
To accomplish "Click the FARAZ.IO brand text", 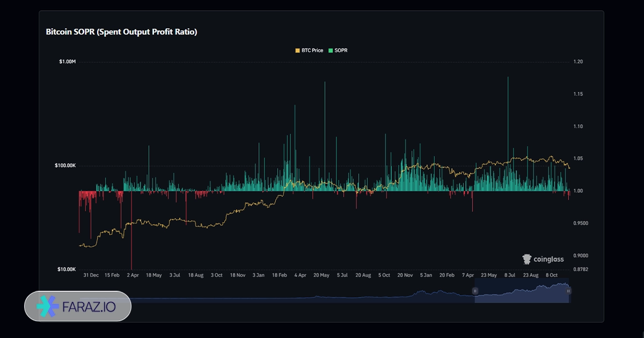I will pyautogui.click(x=90, y=306).
